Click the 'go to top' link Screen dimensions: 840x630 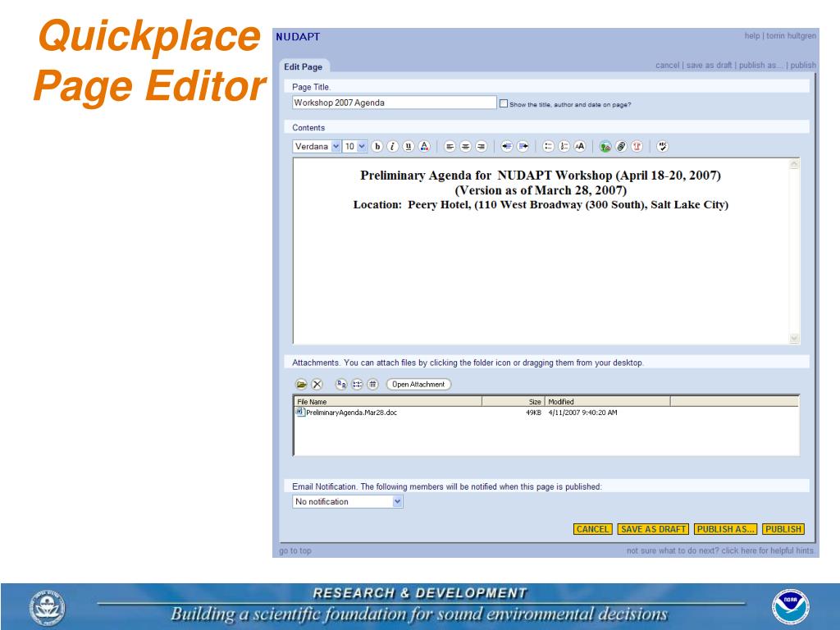(x=295, y=550)
